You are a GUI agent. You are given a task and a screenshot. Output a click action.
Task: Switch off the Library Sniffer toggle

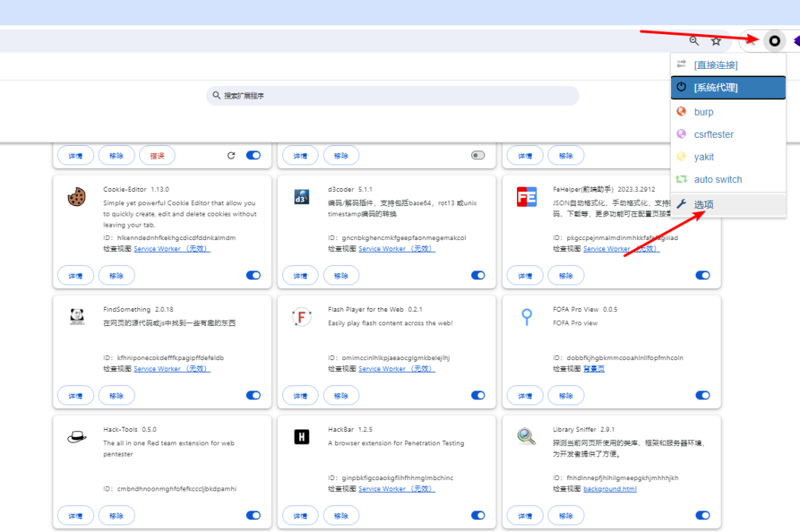[x=702, y=515]
